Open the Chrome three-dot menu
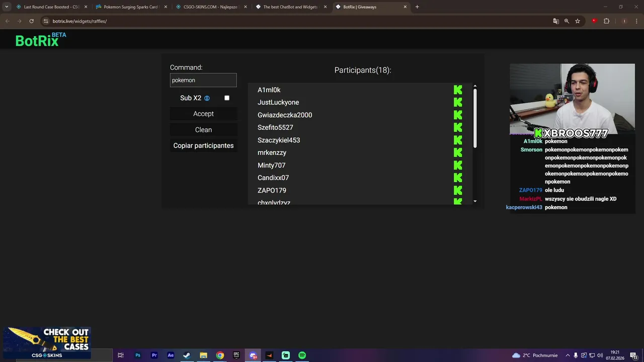Viewport: 644px width, 362px height. 635,21
